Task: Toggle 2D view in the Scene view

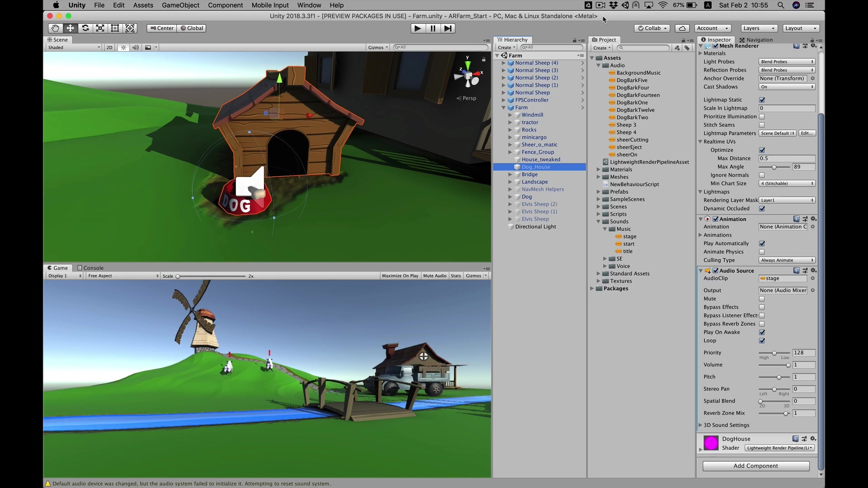Action: click(x=109, y=47)
